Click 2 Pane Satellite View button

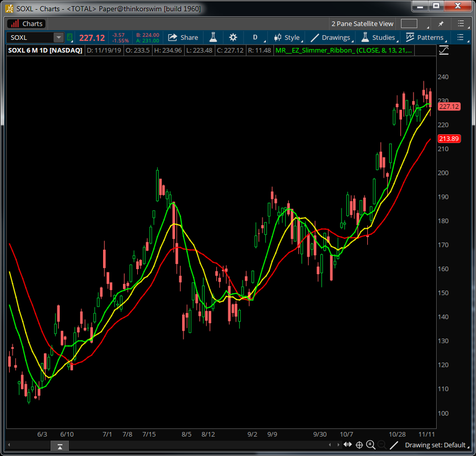coord(362,24)
